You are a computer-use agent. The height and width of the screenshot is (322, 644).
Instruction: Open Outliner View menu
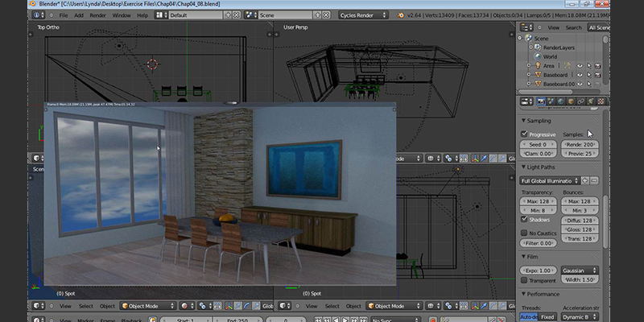[x=554, y=27]
